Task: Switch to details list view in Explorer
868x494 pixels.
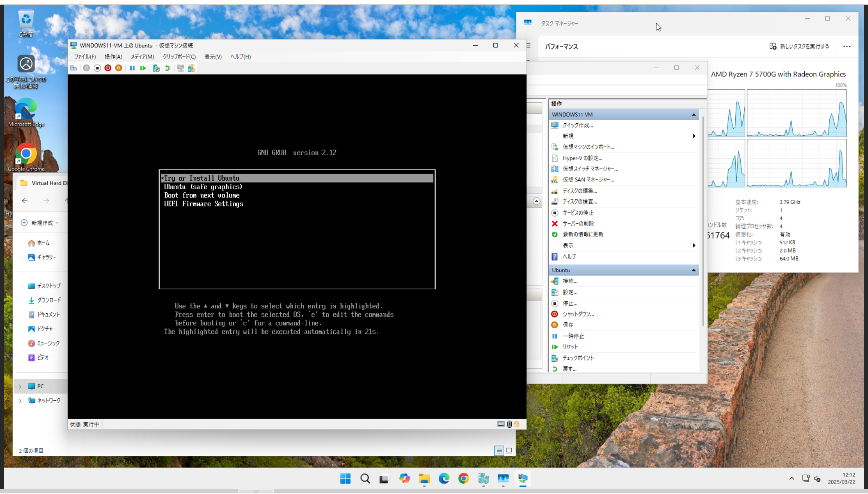Action: point(499,451)
